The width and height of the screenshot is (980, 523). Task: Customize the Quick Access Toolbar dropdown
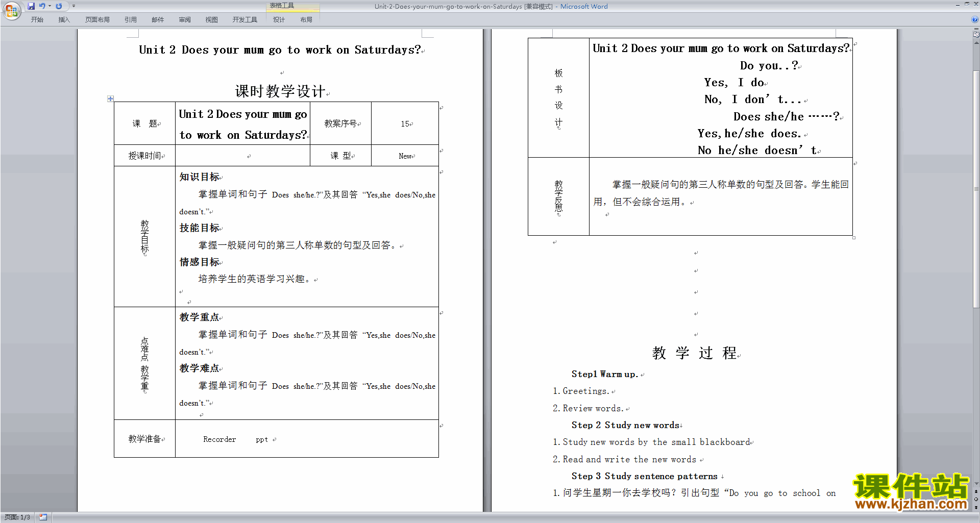[73, 6]
